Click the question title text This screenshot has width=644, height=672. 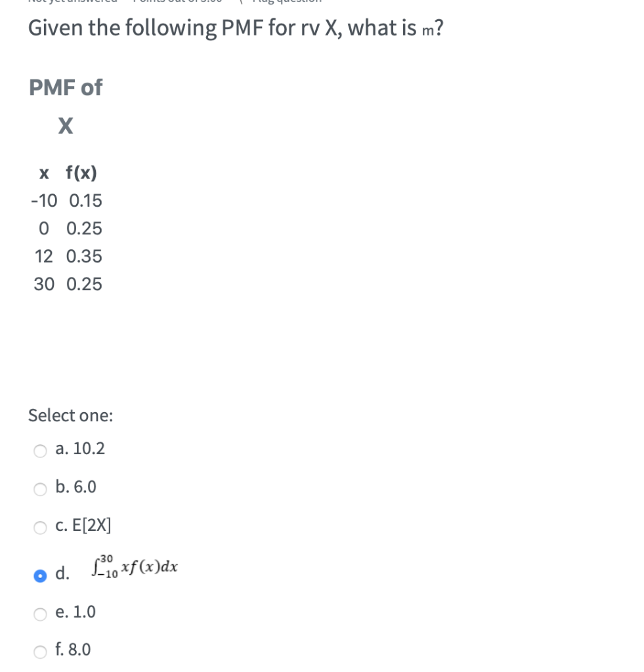click(x=235, y=28)
